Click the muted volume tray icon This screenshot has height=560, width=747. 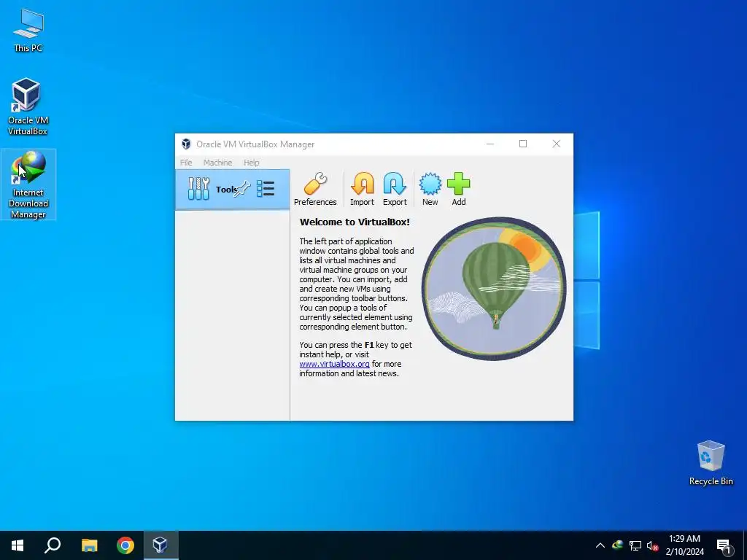point(652,545)
